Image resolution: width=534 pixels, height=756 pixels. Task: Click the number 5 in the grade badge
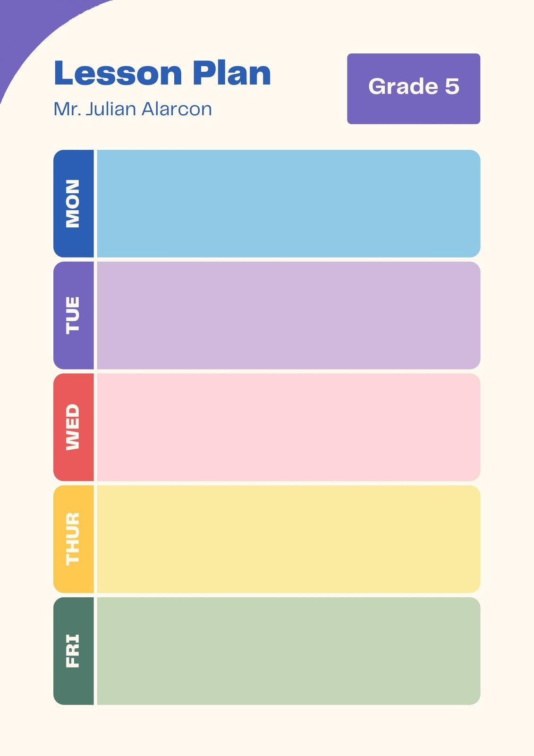coord(452,86)
